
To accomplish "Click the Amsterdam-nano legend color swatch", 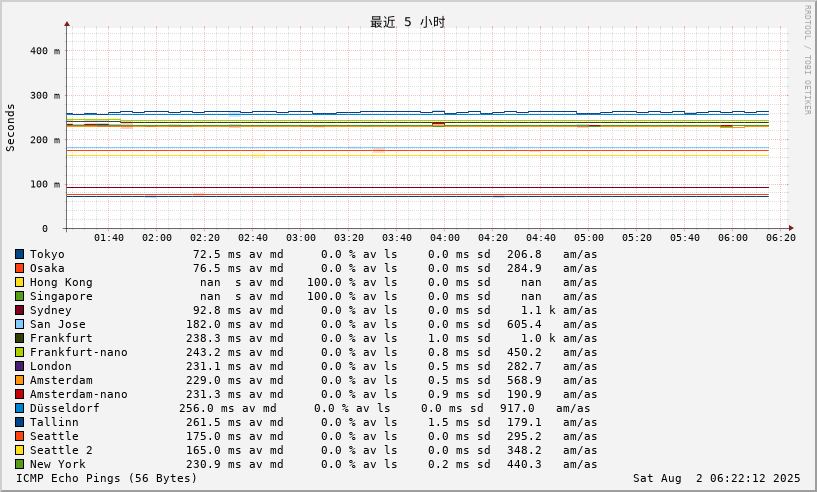I will pos(19,395).
